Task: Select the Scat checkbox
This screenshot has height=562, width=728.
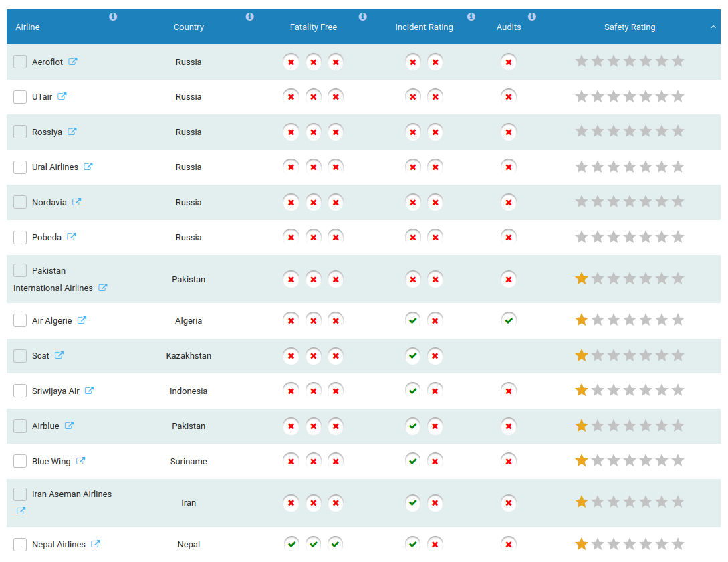Action: 20,356
